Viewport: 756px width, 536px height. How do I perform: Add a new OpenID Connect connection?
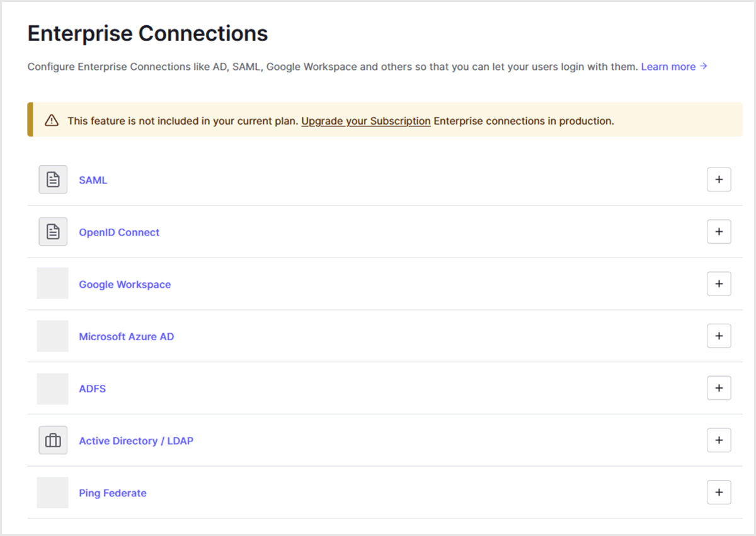719,232
